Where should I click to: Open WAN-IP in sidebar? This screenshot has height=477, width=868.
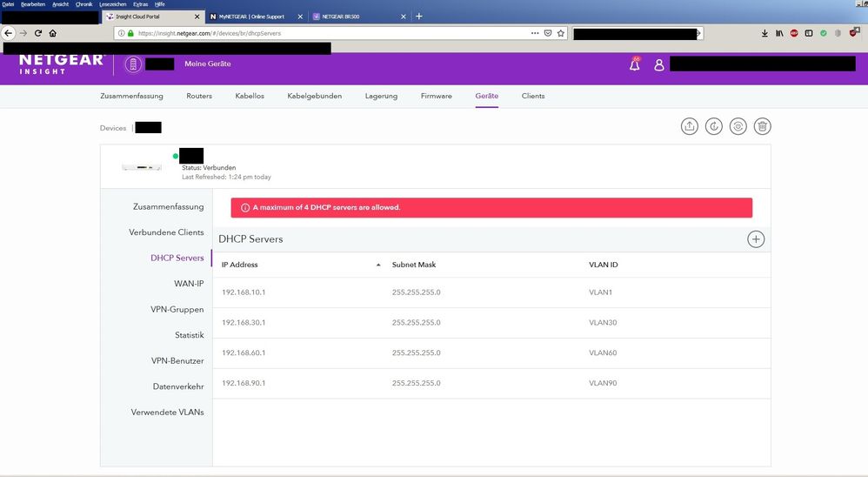pyautogui.click(x=189, y=284)
